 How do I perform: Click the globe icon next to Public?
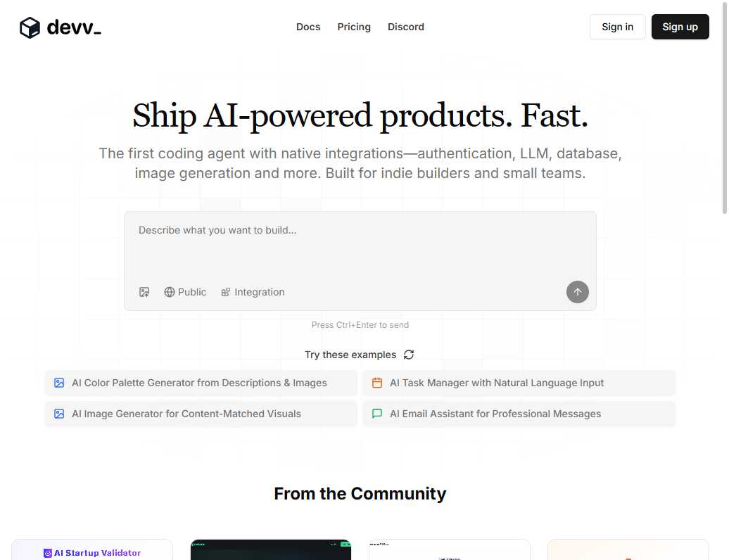pyautogui.click(x=170, y=292)
